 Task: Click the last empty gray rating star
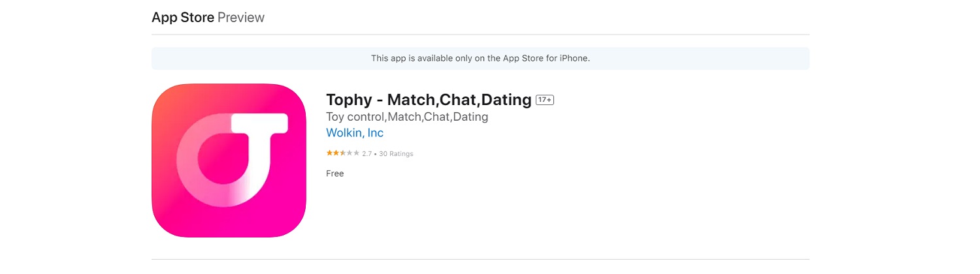356,153
